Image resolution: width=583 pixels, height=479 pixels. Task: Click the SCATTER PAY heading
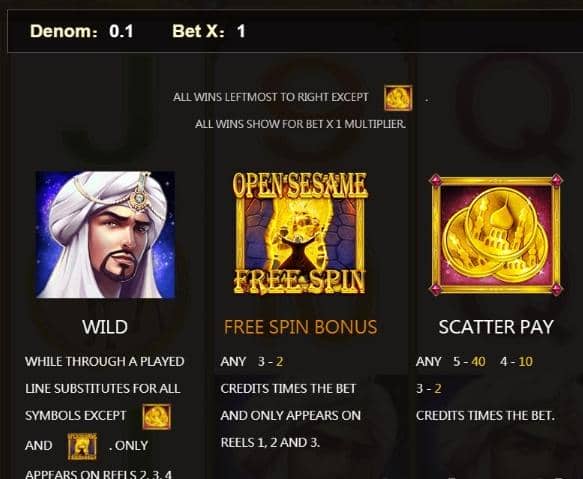[496, 327]
